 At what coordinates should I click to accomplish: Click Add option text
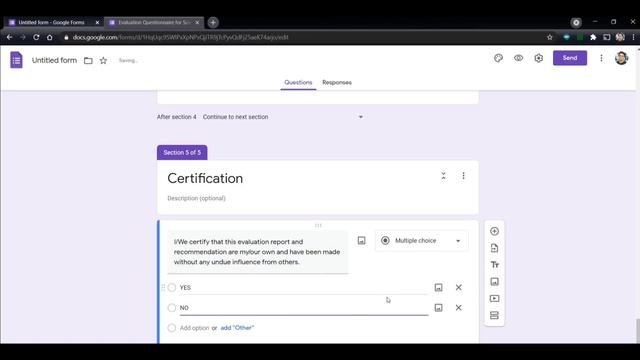pyautogui.click(x=194, y=328)
